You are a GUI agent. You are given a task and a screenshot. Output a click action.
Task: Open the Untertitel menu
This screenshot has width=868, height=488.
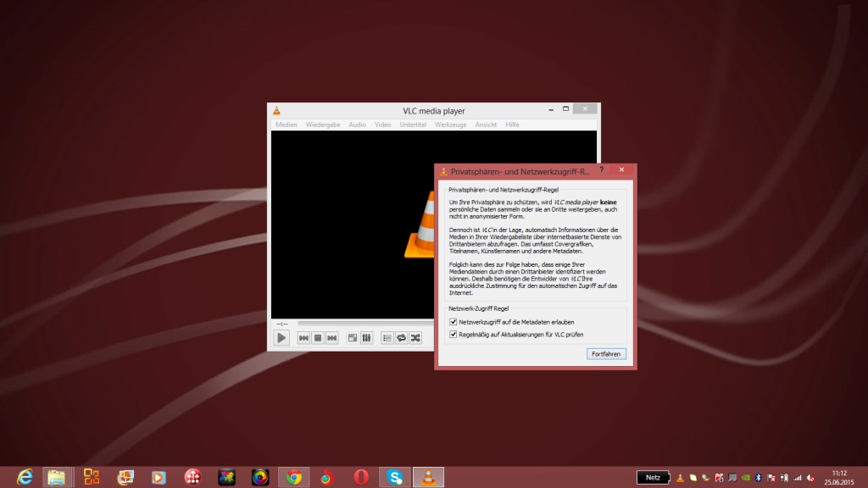click(x=413, y=125)
